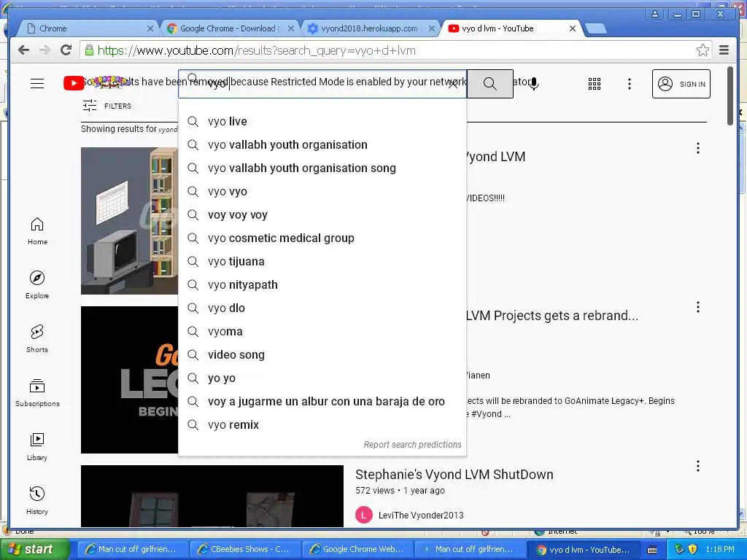The image size is (747, 560).
Task: Choose suggestion 'voy voy voy'
Action: (322, 215)
